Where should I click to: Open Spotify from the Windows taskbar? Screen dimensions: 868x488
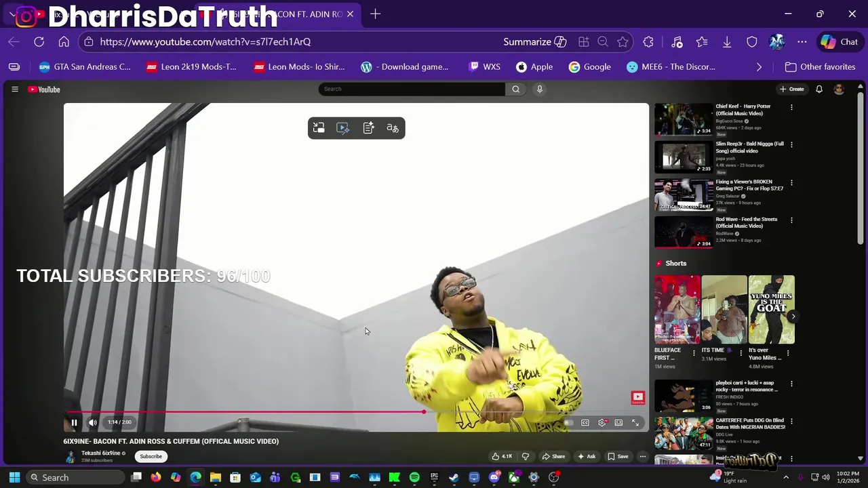click(414, 478)
